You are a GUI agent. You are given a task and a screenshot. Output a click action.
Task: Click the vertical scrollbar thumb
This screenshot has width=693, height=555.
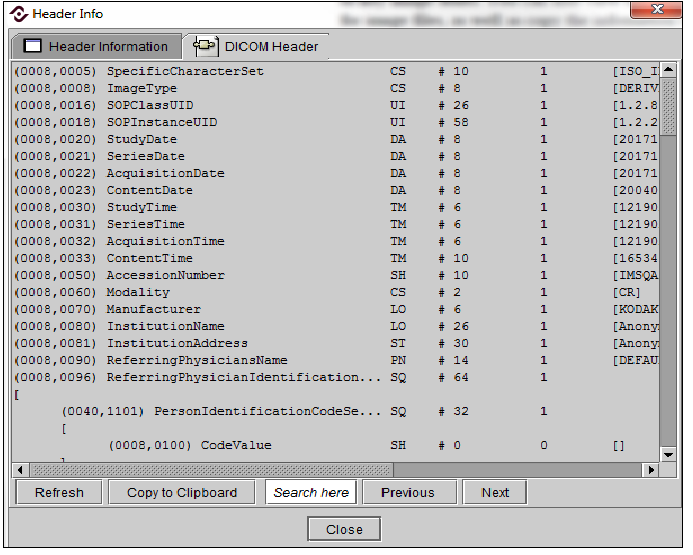pyautogui.click(x=668, y=106)
